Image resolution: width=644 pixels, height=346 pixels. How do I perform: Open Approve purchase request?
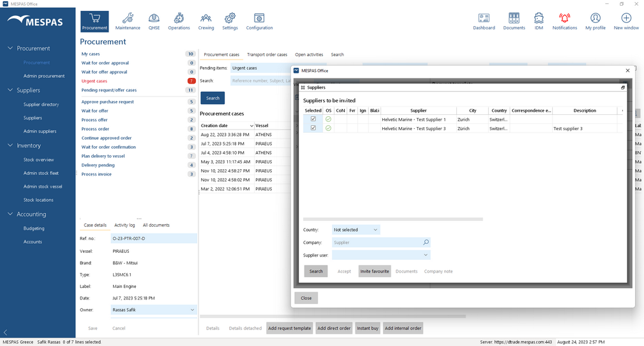[108, 102]
